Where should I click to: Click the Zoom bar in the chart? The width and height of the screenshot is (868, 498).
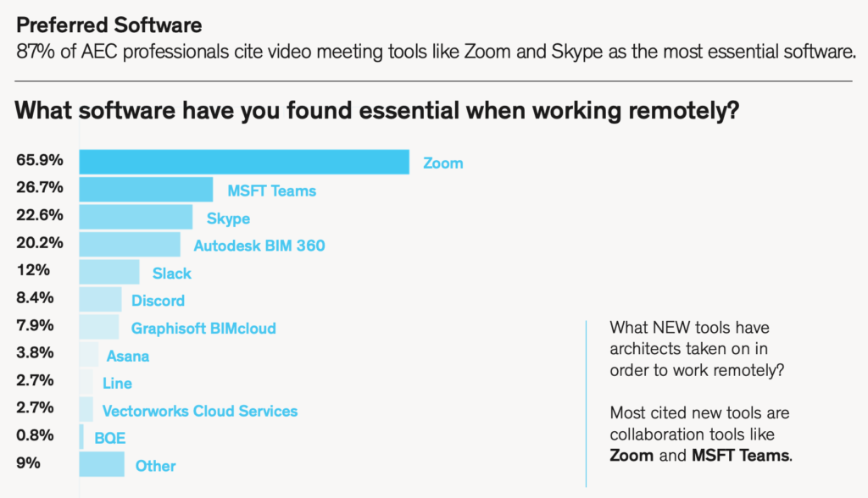244,163
